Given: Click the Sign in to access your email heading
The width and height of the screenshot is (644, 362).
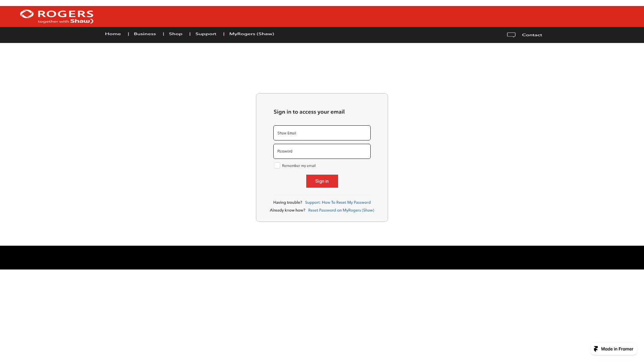Looking at the screenshot, I should tap(309, 112).
